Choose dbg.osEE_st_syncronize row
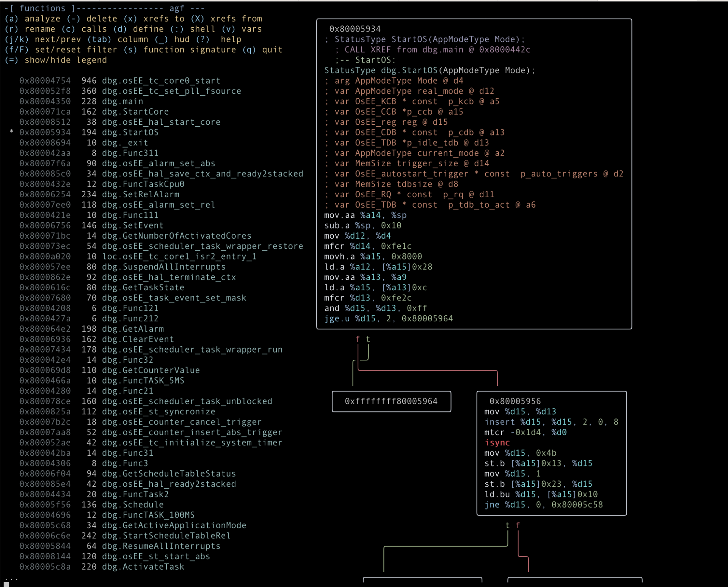 tap(117, 412)
